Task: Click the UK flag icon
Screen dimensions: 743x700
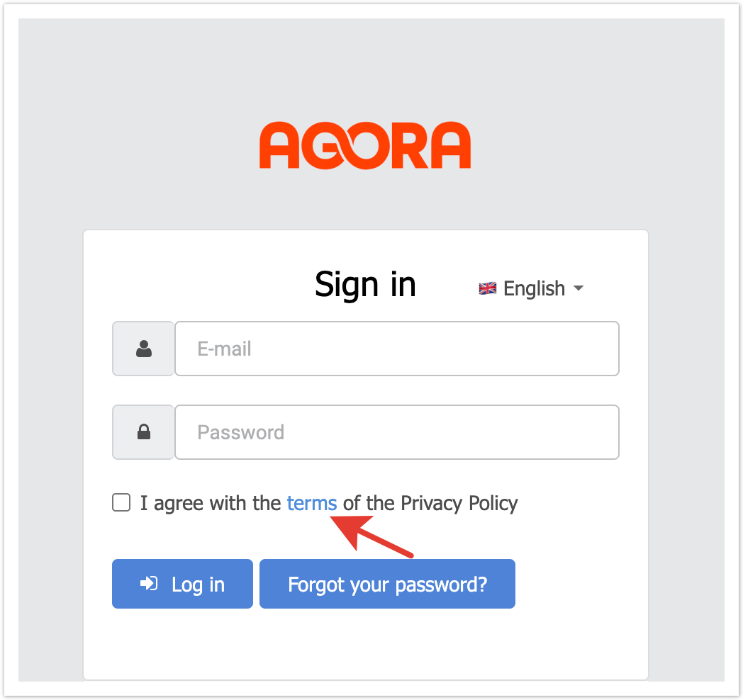Action: (487, 288)
